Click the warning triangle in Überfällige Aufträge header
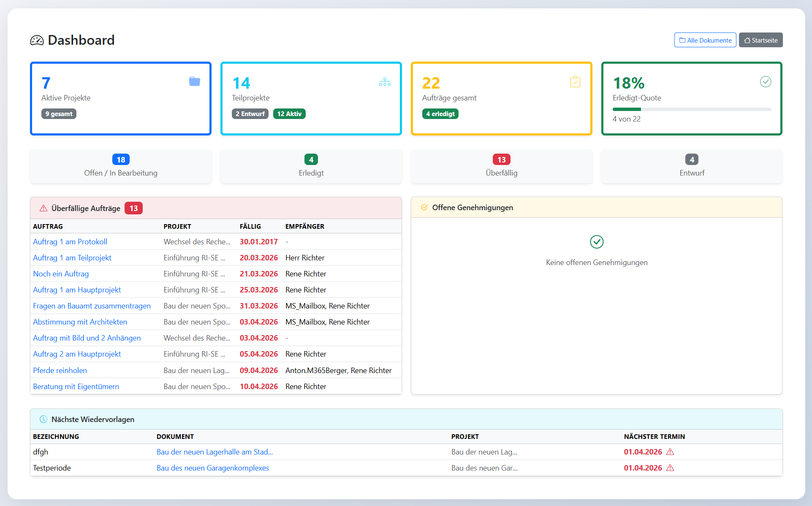The image size is (812, 506). point(43,208)
